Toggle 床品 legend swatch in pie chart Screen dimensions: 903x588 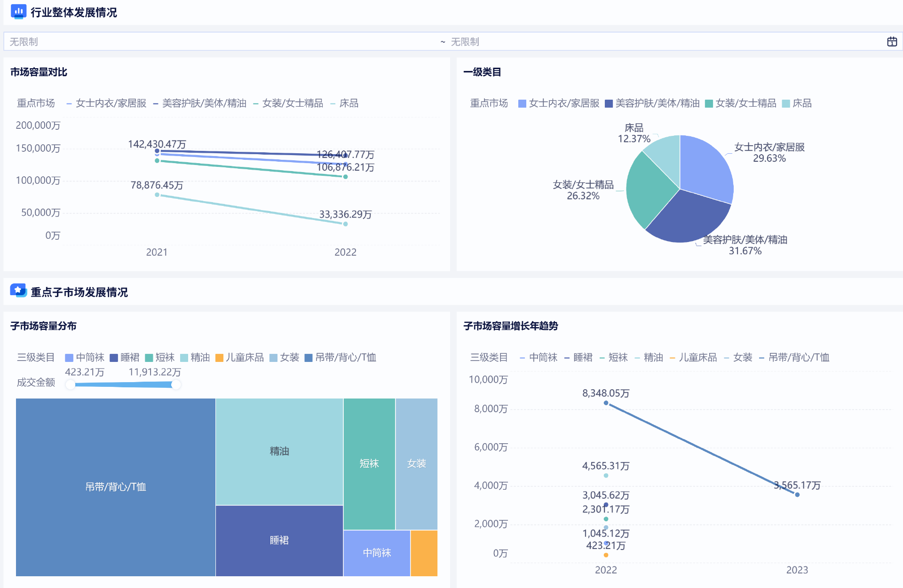pos(786,103)
